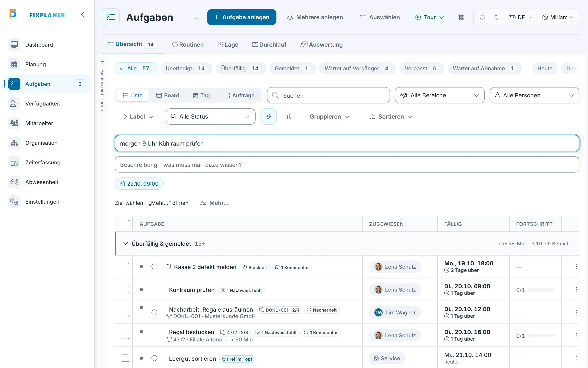Click Aufgabe anlegen button
The height and width of the screenshot is (368, 588).
coord(242,17)
